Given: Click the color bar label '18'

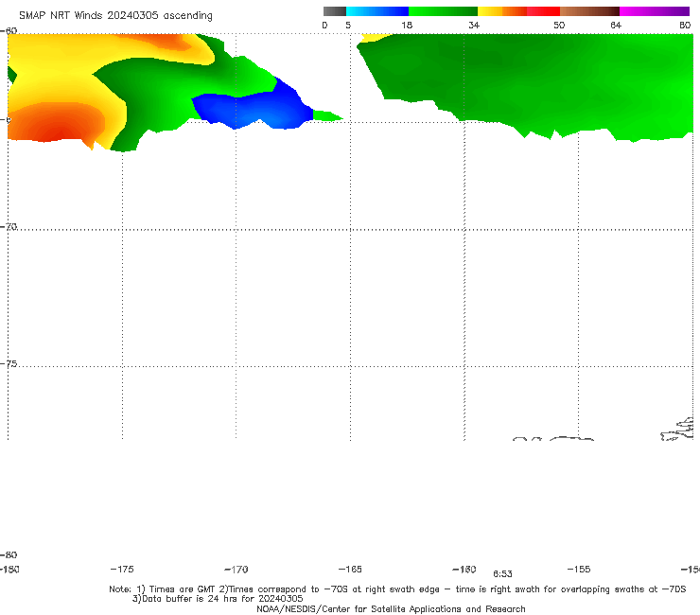Looking at the screenshot, I should pos(407,25).
